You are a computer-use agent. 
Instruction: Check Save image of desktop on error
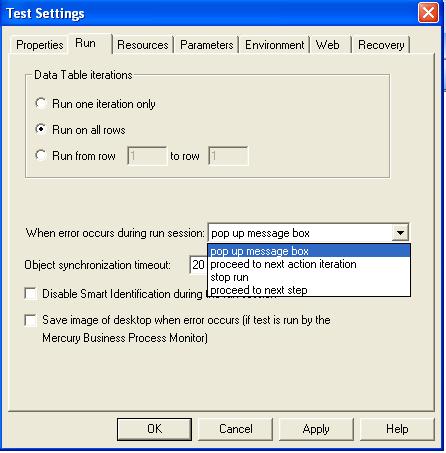tap(31, 321)
